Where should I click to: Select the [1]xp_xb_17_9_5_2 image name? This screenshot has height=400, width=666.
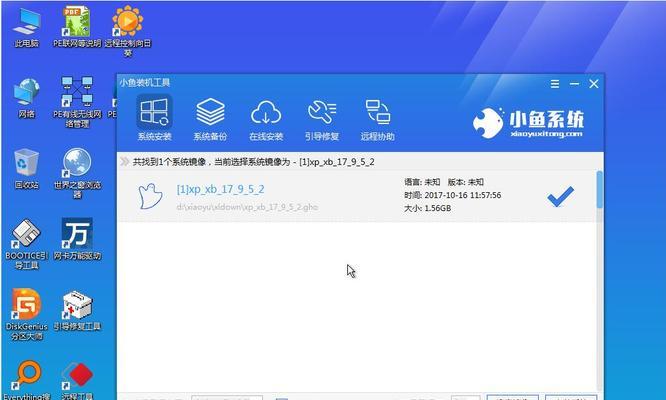click(x=220, y=189)
